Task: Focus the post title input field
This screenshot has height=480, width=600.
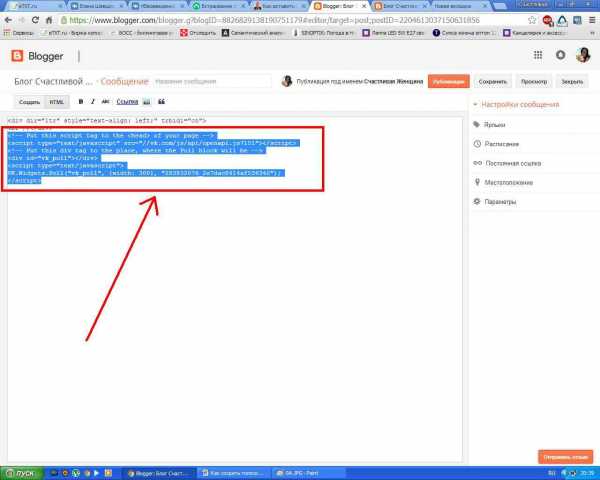Action: [212, 82]
